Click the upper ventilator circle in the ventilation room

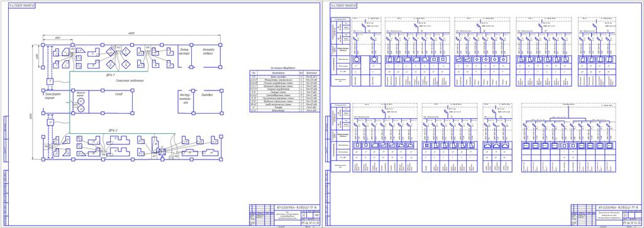(x=81, y=100)
